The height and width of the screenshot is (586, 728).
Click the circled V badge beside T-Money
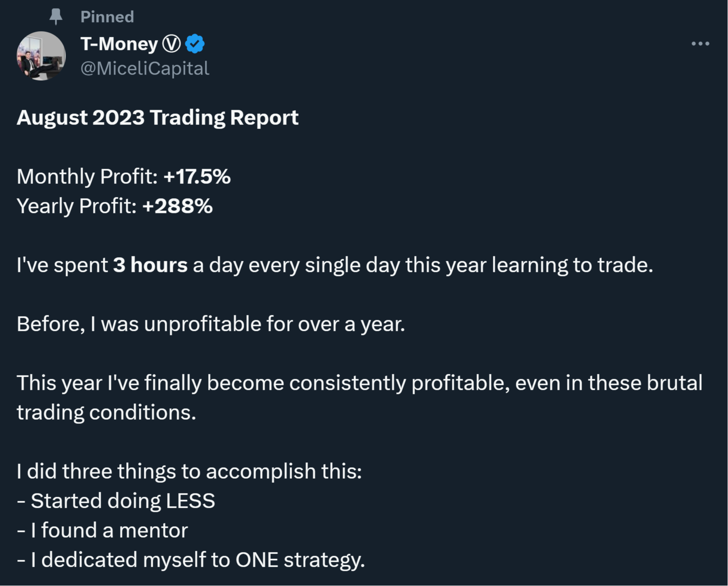pyautogui.click(x=171, y=44)
